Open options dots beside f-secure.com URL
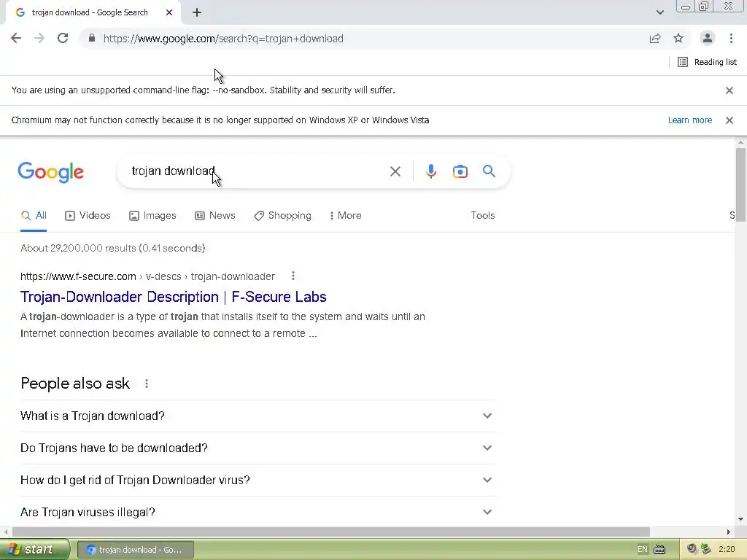747x560 pixels. coord(293,276)
